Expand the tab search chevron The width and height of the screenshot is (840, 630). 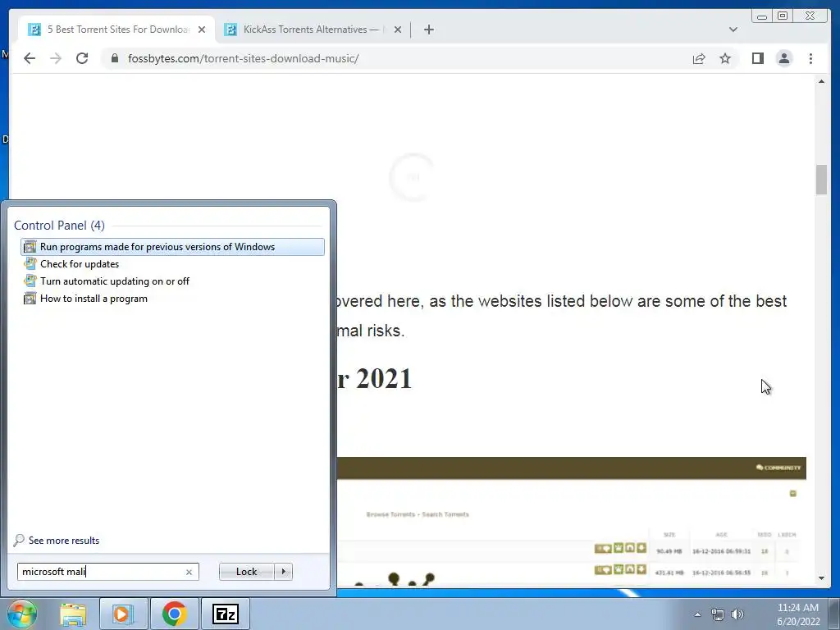tap(733, 30)
